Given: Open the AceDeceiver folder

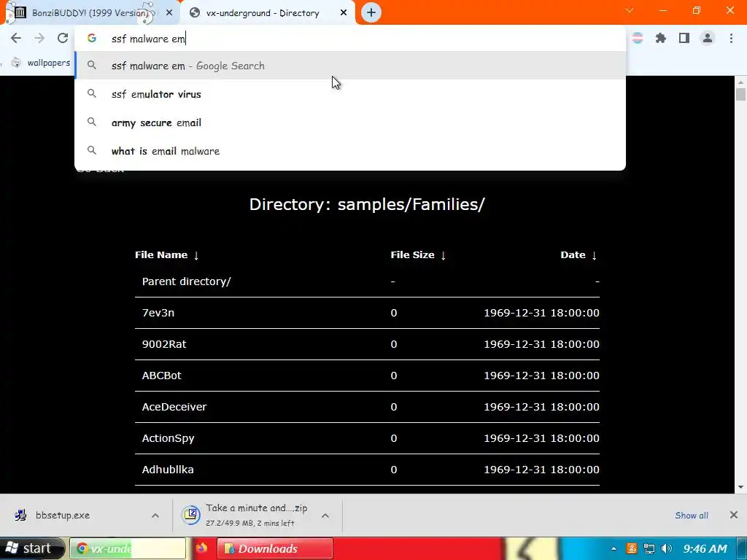Looking at the screenshot, I should click(x=174, y=407).
